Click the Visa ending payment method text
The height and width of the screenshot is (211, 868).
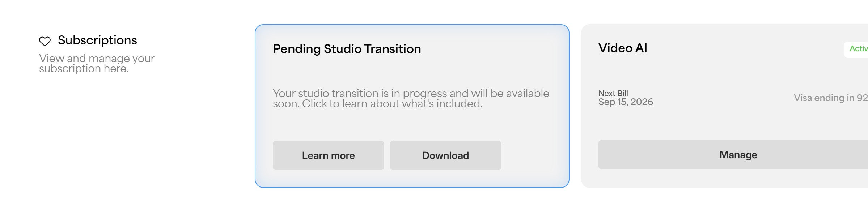pos(830,98)
